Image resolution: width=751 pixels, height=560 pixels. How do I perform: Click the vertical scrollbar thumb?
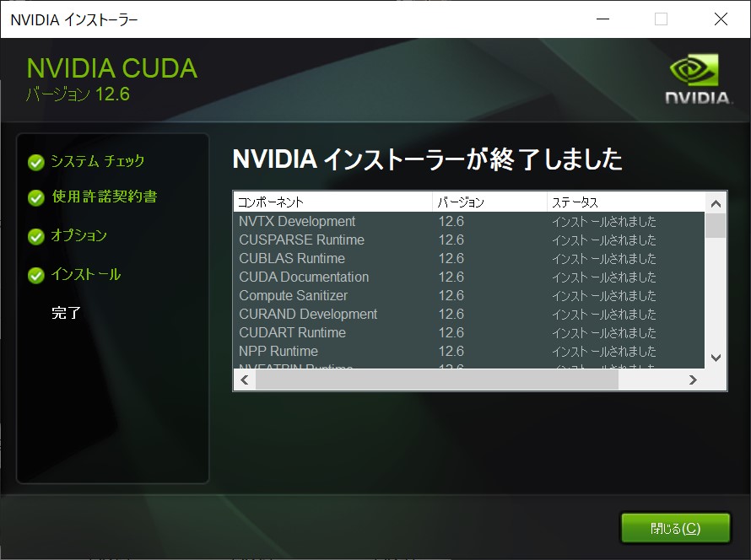click(716, 225)
